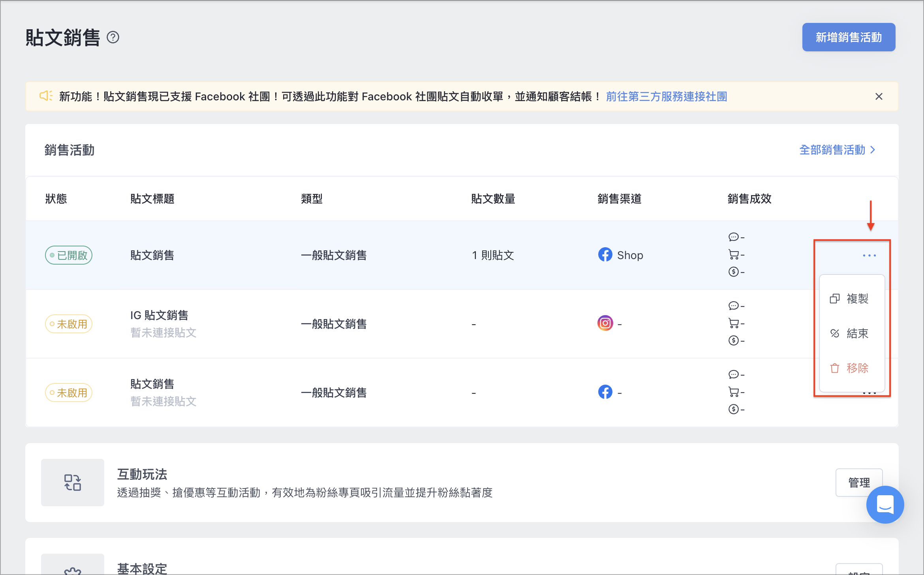
Task: Open the chat support bubble
Action: 885,505
